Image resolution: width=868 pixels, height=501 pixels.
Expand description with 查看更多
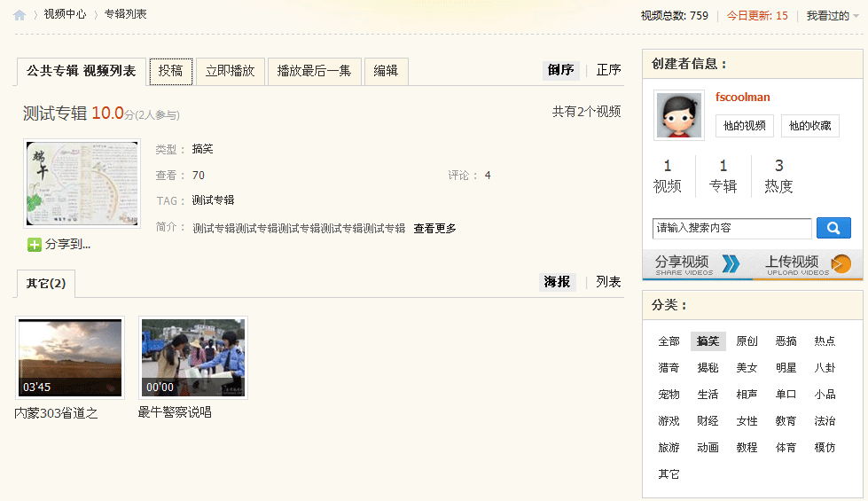pos(434,228)
